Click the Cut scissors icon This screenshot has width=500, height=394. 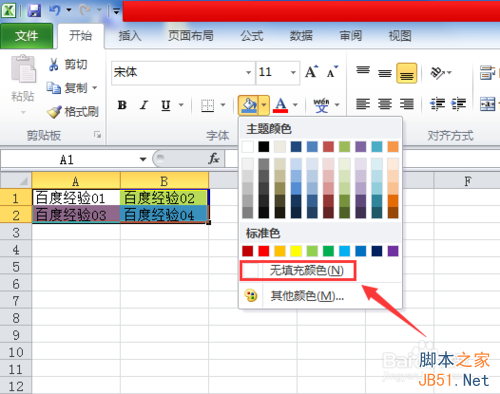point(53,64)
